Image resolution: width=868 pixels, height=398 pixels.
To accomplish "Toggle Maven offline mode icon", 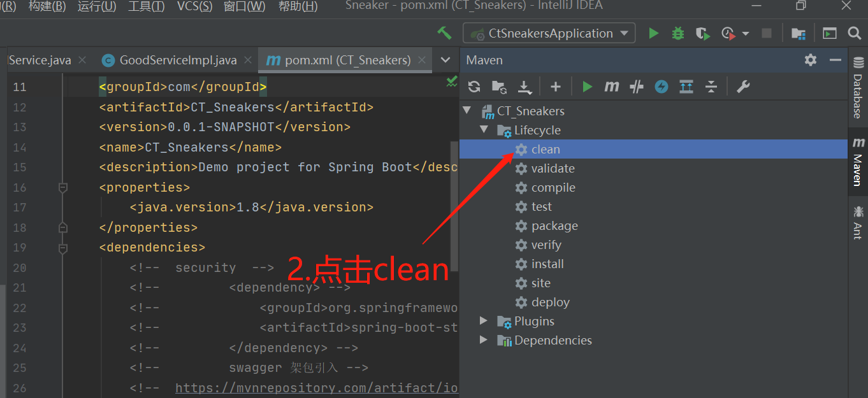I will [636, 87].
